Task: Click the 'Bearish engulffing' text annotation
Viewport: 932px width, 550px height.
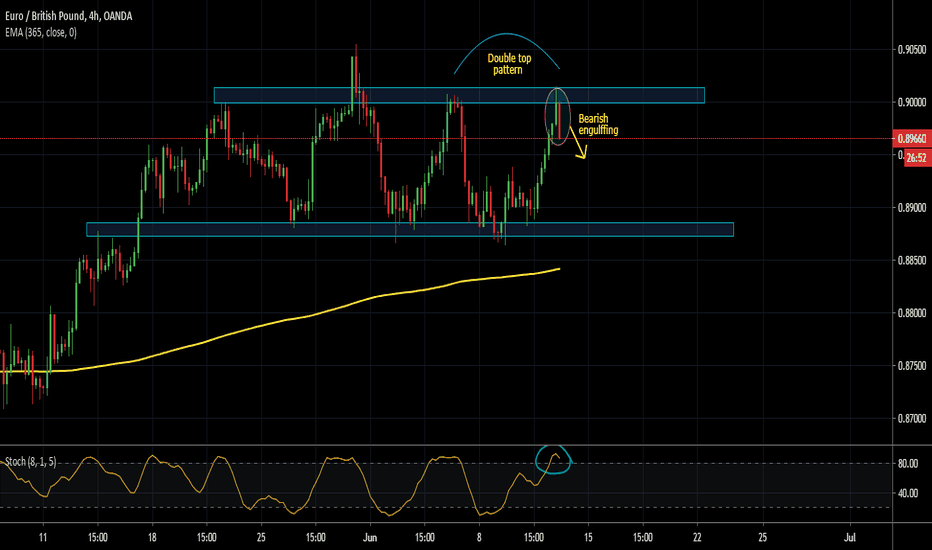Action: [598, 124]
